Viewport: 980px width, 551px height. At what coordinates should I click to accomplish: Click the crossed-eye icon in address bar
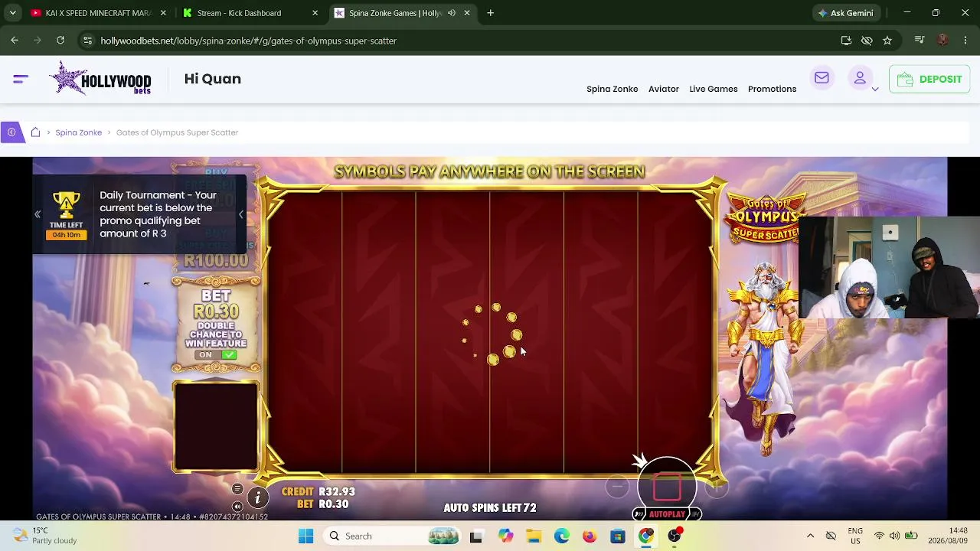[867, 41]
